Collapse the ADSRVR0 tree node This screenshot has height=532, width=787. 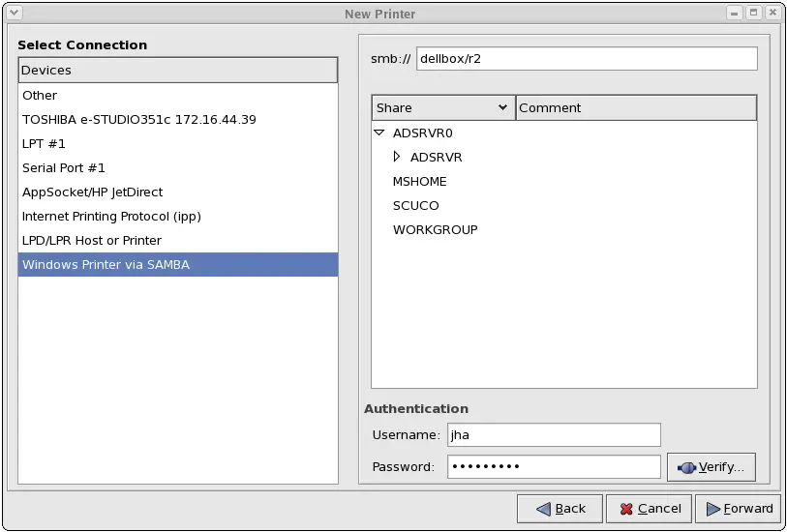[x=379, y=133]
